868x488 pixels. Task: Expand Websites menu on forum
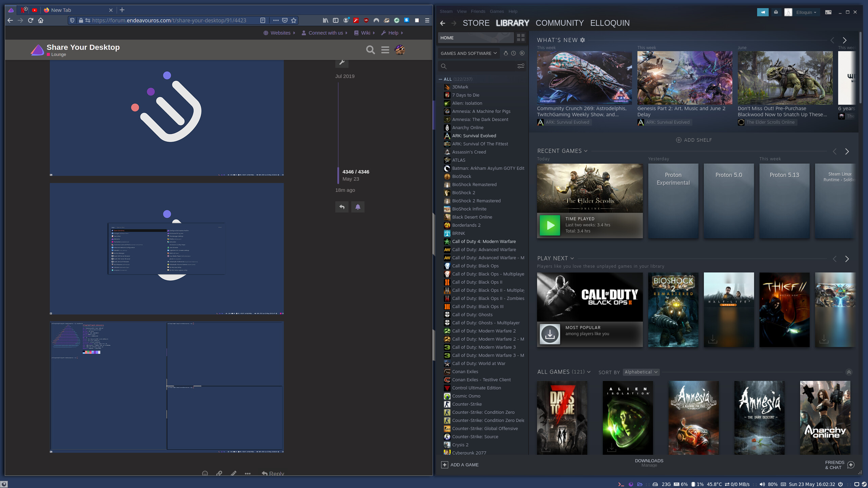tap(279, 33)
